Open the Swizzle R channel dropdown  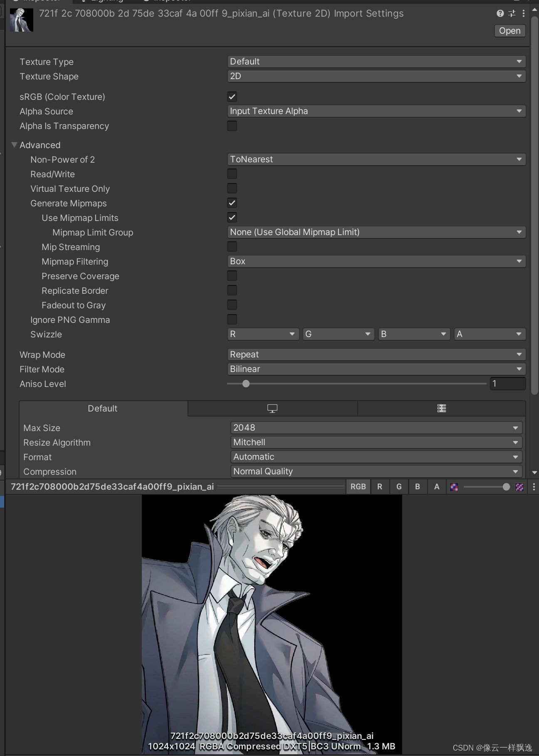(x=263, y=334)
